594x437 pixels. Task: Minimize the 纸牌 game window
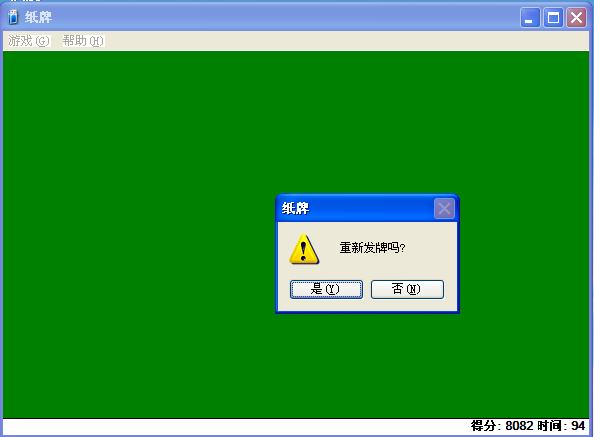coord(530,17)
